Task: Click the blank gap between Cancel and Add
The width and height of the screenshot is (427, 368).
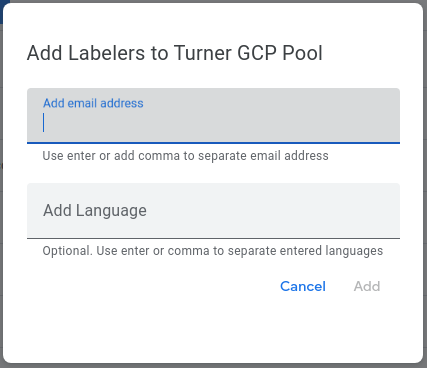Action: pyautogui.click(x=340, y=286)
